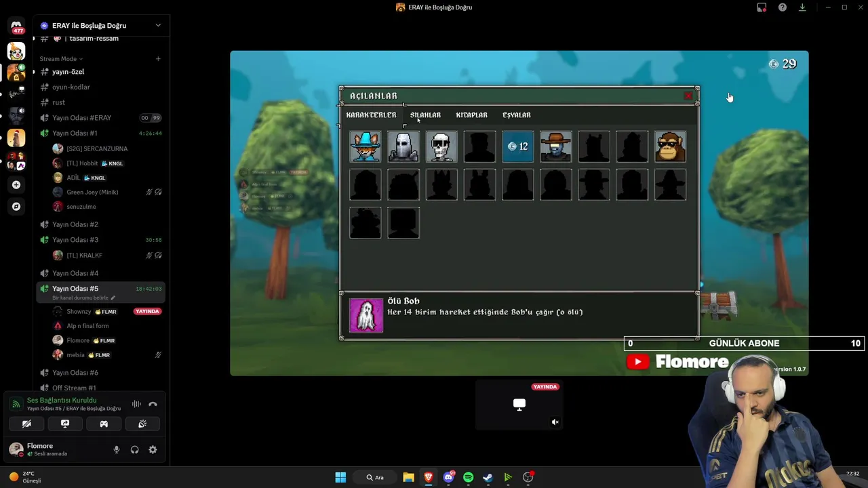
Task: Expand the Stream Mode category
Action: pyautogui.click(x=61, y=59)
